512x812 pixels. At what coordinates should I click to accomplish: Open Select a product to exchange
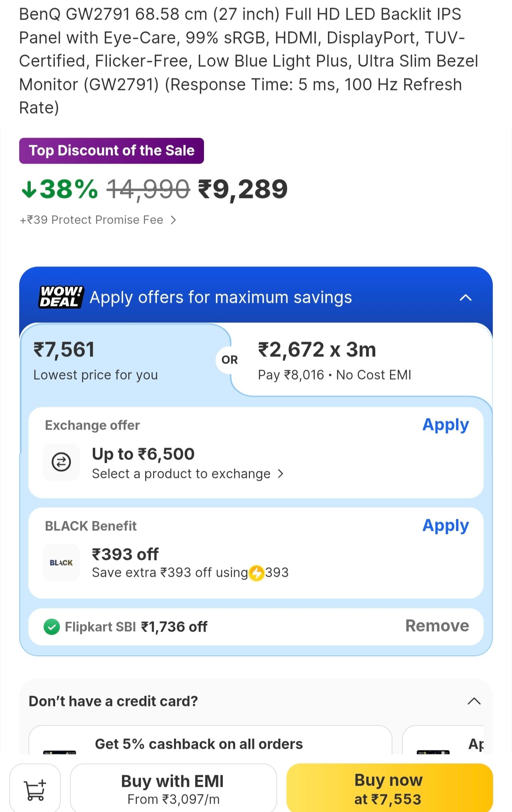click(x=188, y=474)
